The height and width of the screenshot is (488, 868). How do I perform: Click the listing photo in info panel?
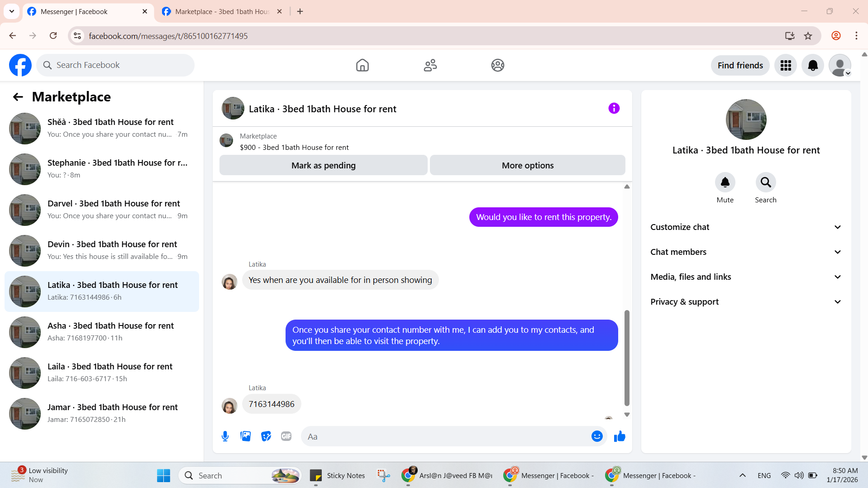click(746, 120)
